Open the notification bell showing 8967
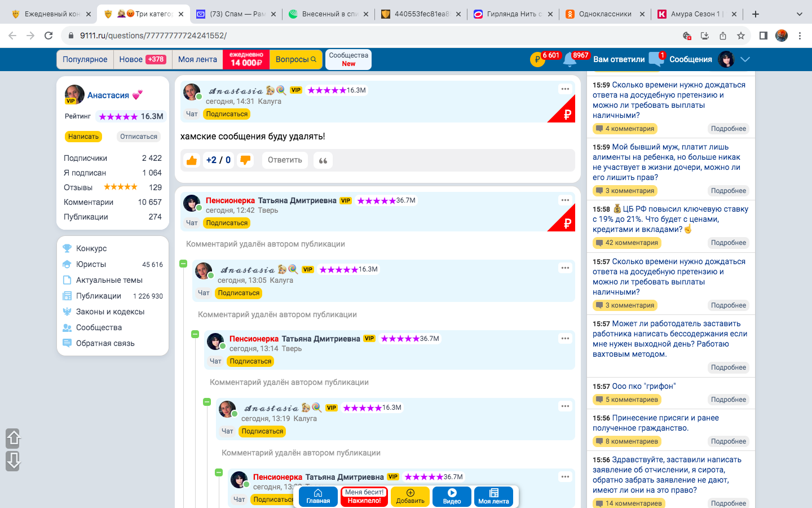 coord(570,59)
